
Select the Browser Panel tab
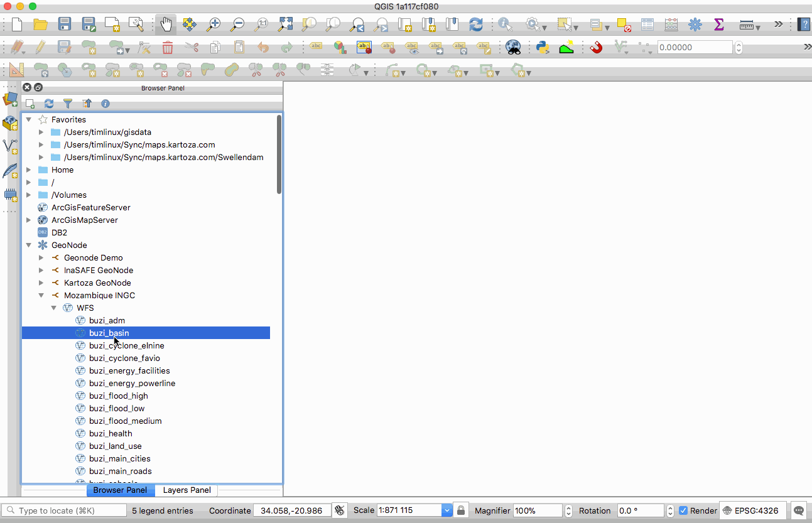[x=120, y=490]
